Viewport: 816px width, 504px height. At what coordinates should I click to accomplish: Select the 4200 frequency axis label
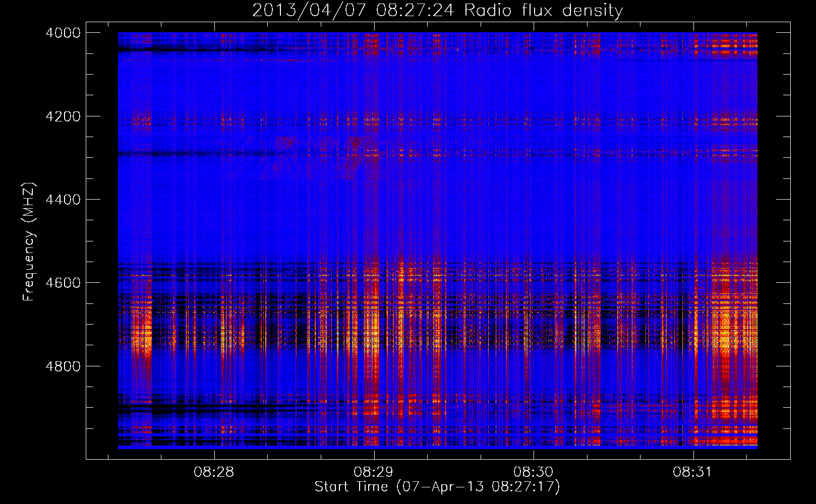[63, 116]
